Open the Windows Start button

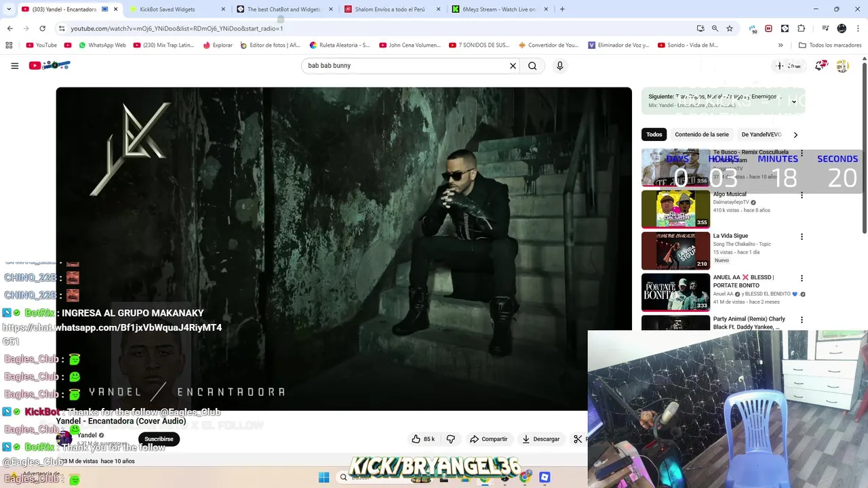click(x=324, y=477)
